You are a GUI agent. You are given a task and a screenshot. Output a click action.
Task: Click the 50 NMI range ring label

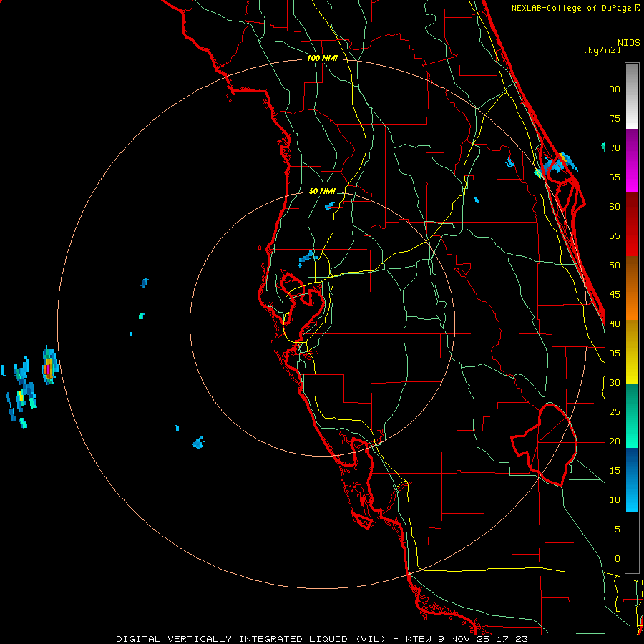coord(322,191)
